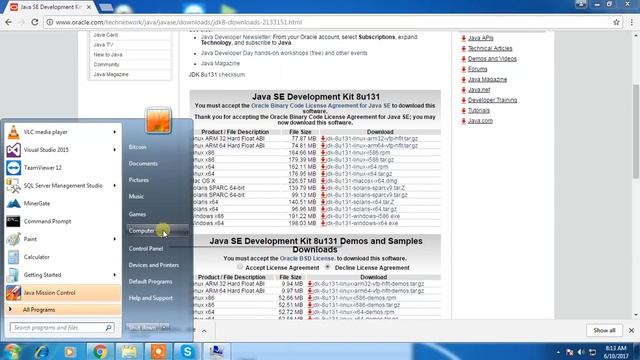The height and width of the screenshot is (360, 640).
Task: Launch Java Mission Control icon
Action: tap(13, 293)
